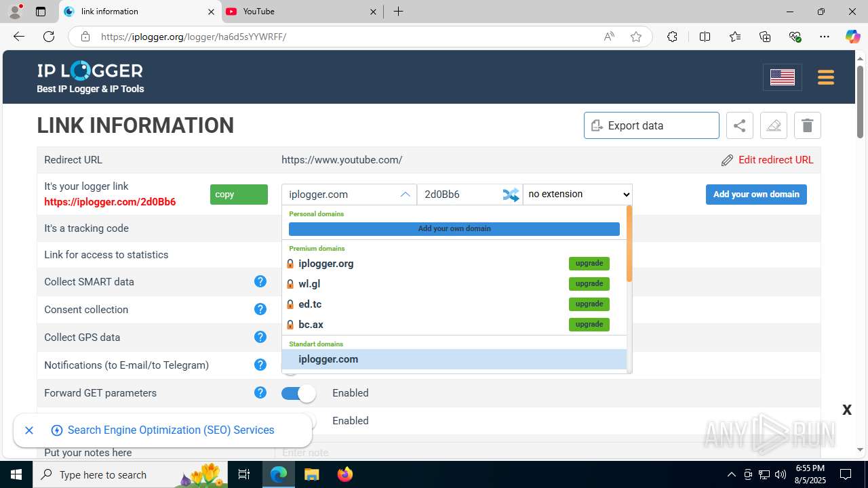Open the domain dropdown showing iplogger.com
Image resolution: width=868 pixels, height=488 pixels.
coord(349,195)
